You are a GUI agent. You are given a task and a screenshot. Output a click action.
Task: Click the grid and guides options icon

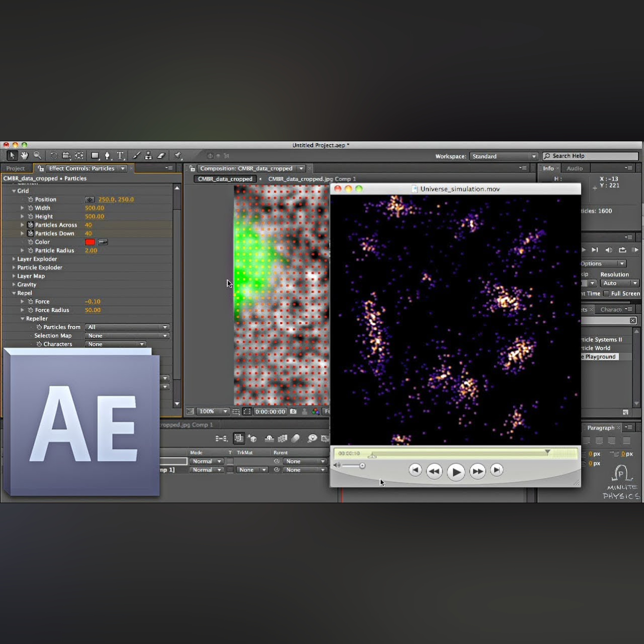(x=236, y=412)
